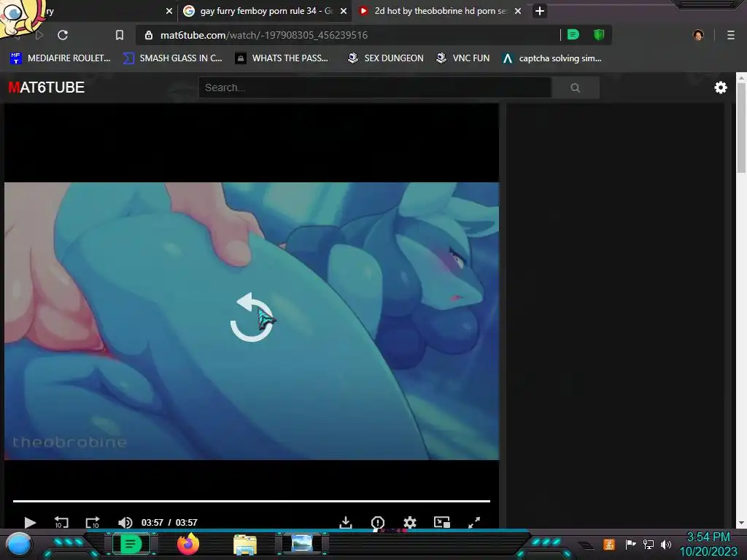Open the MEDIAFIRE ROULET... bookmark
Screen dimensions: 747x560
pyautogui.click(x=60, y=58)
